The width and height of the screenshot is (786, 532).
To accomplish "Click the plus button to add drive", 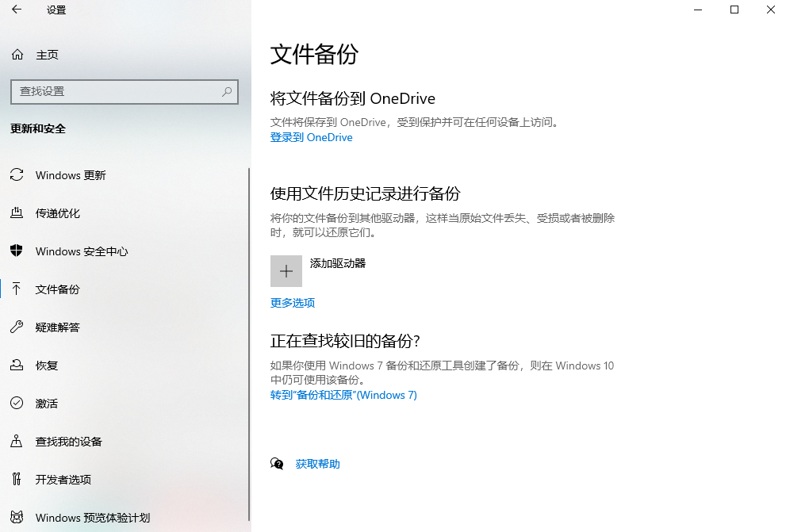I will tap(286, 271).
